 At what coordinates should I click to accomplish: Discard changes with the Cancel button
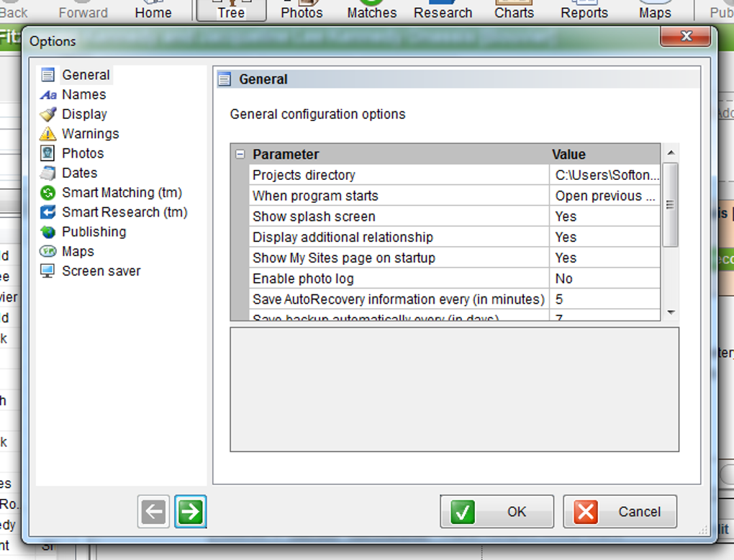pos(620,511)
